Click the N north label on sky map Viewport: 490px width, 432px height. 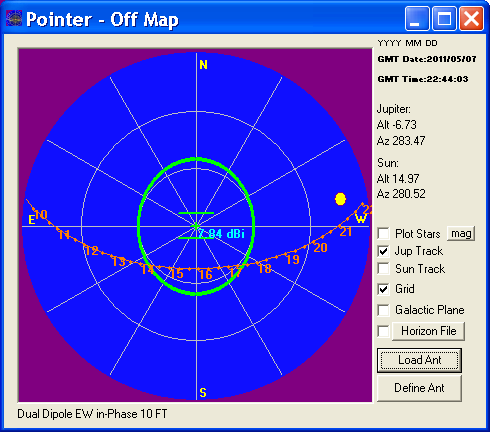pos(203,65)
